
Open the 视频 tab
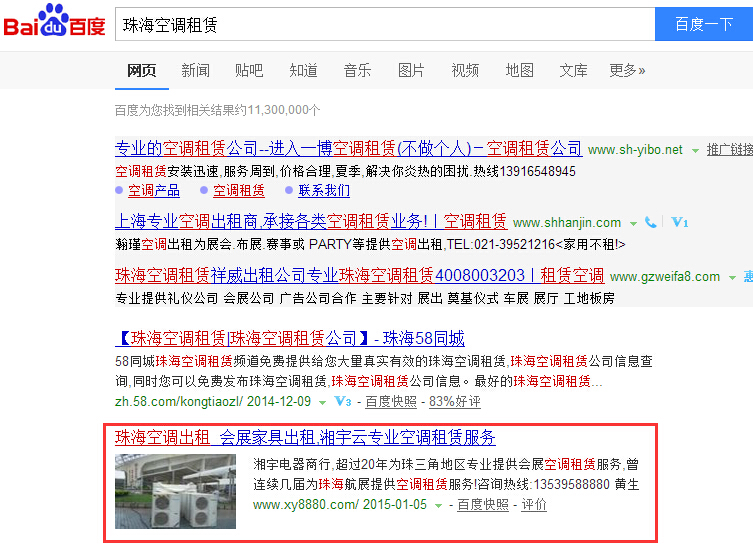point(465,71)
